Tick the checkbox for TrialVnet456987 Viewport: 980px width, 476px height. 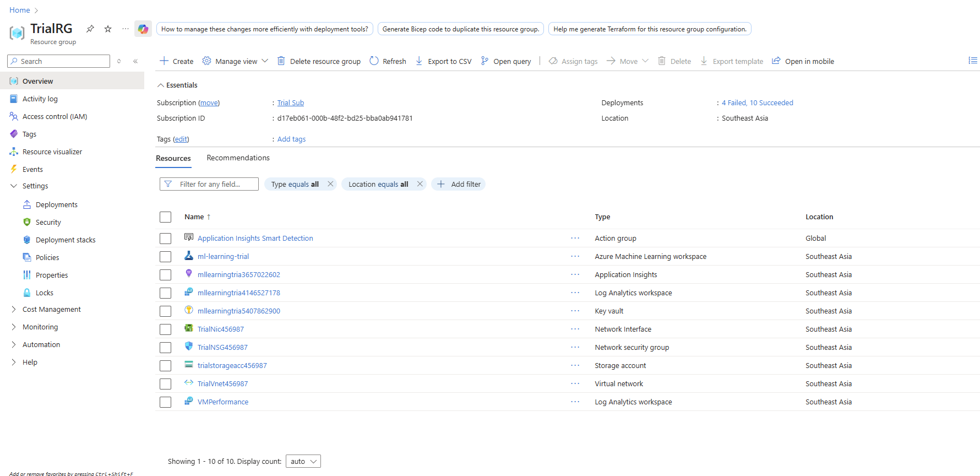(165, 384)
